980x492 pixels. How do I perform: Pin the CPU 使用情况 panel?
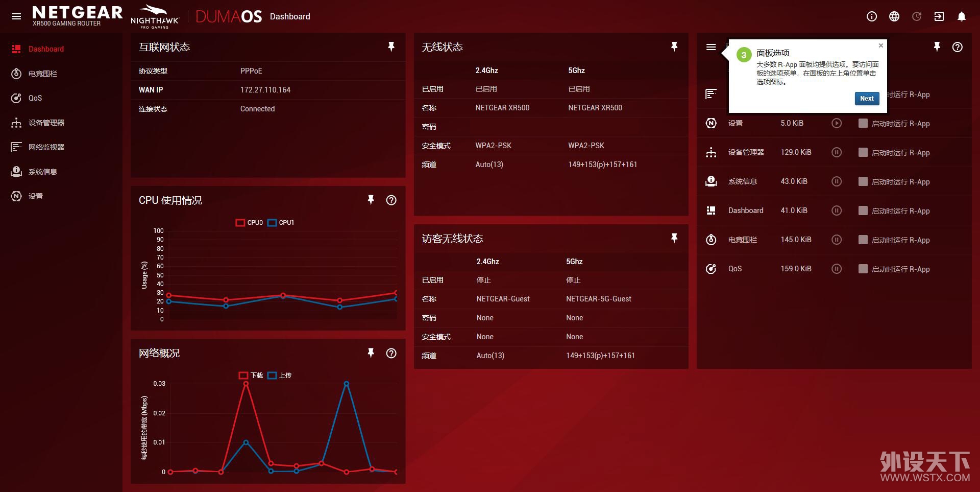(371, 200)
